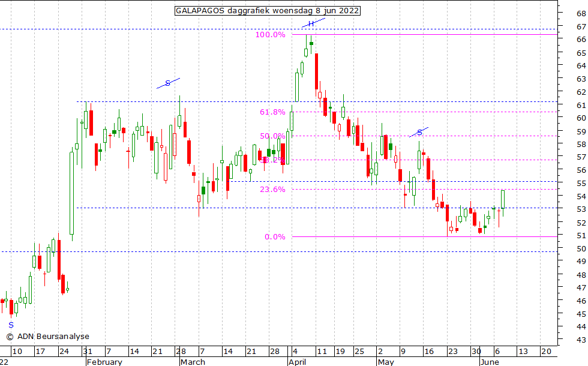
Task: Click the '© ADN Beursanalyse' copyright text
Action: [x=47, y=337]
